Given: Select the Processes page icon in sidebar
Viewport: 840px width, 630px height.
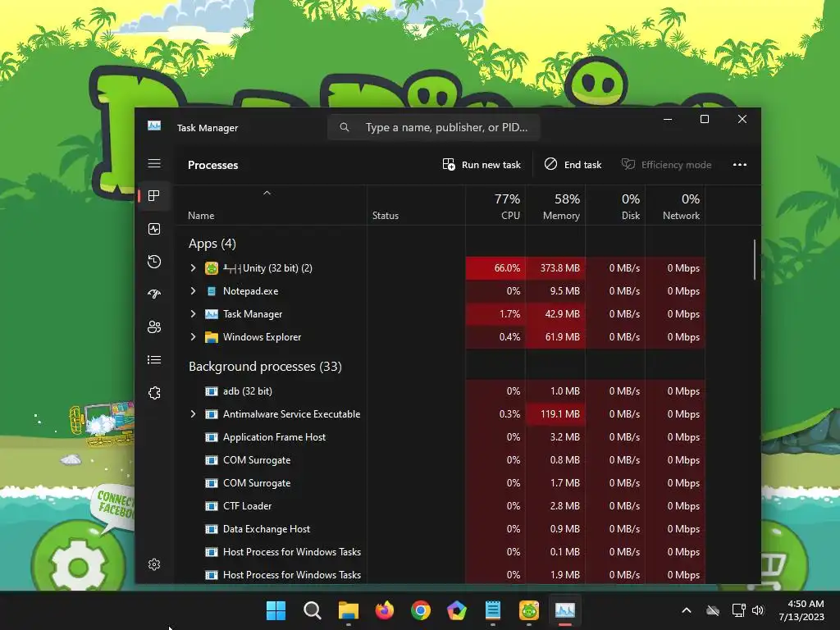Looking at the screenshot, I should click(x=154, y=196).
